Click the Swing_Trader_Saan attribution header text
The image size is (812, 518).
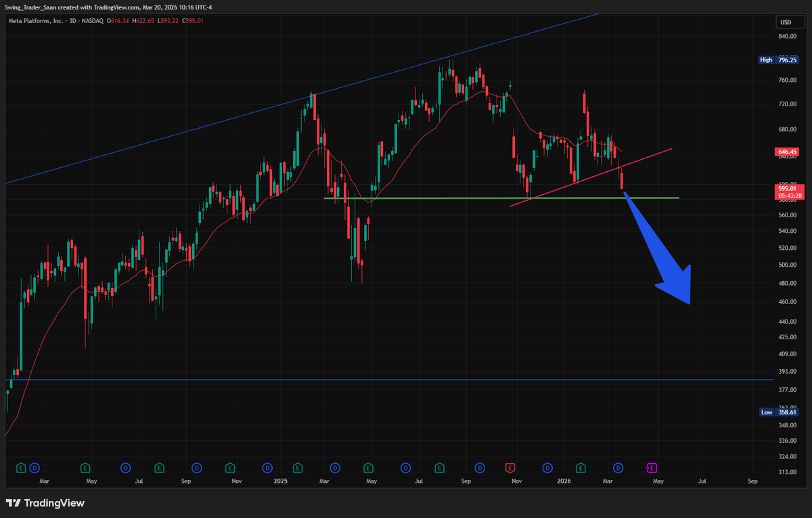[108, 7]
